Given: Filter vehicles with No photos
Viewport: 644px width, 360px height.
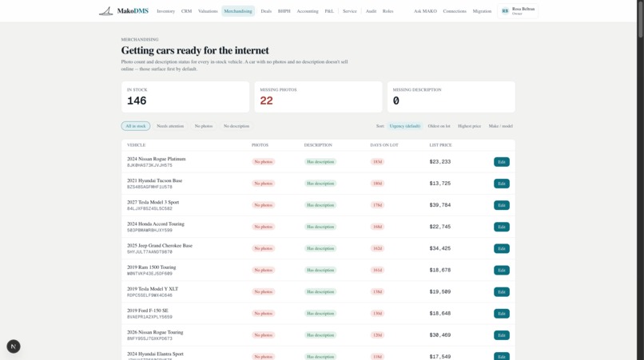Looking at the screenshot, I should point(204,126).
